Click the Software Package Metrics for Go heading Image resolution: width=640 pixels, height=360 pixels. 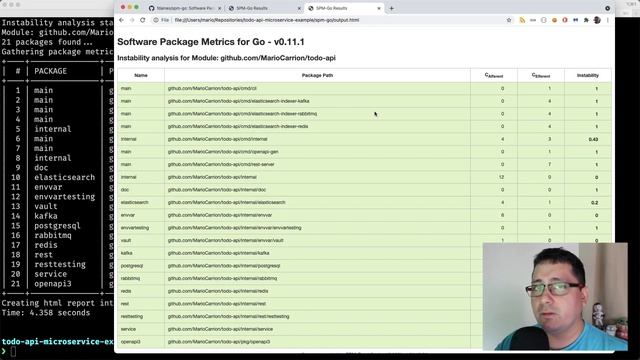[x=211, y=42]
